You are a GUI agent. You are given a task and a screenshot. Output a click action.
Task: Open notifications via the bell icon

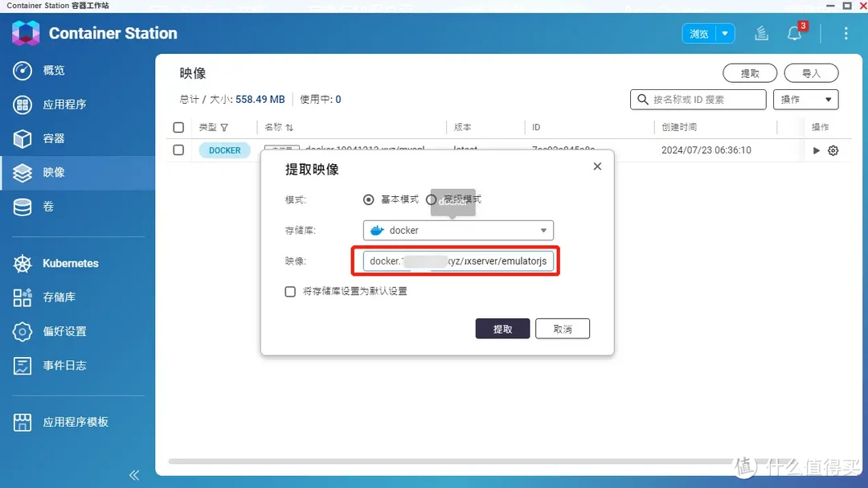795,33
